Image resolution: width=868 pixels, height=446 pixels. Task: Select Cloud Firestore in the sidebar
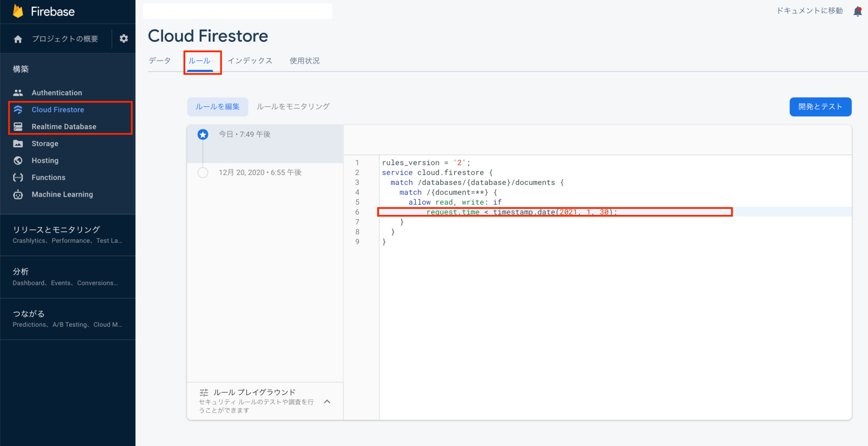click(58, 109)
